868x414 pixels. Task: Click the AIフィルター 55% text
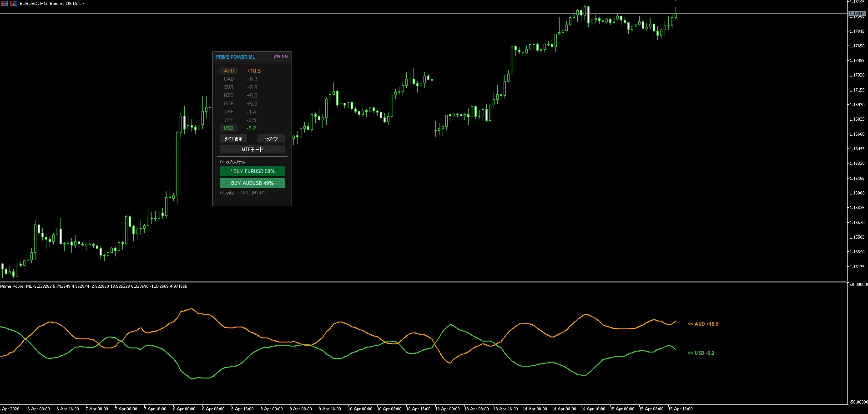pos(243,193)
